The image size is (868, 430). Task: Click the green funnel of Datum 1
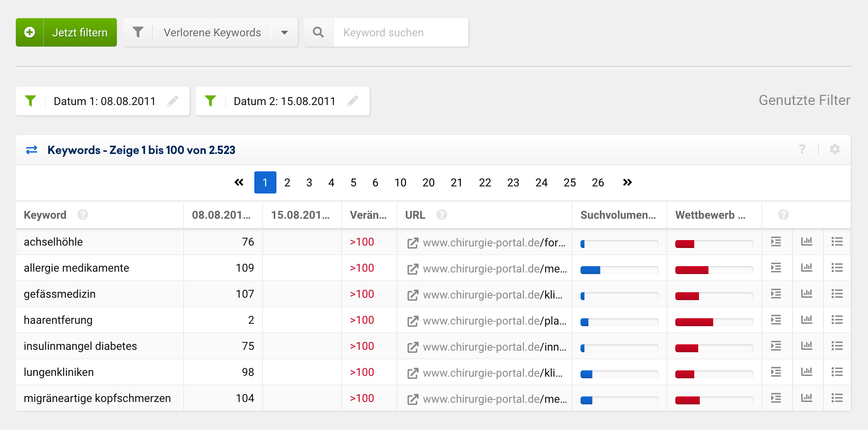[x=30, y=101]
